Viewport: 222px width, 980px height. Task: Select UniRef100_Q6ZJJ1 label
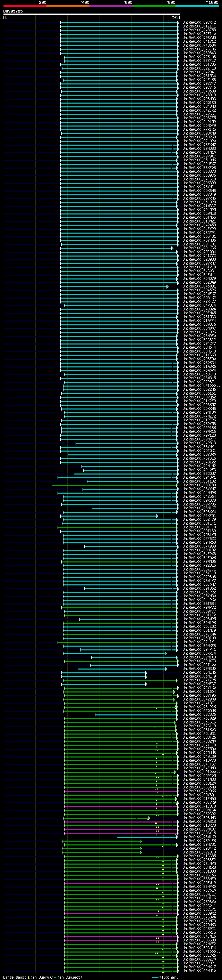click(199, 569)
